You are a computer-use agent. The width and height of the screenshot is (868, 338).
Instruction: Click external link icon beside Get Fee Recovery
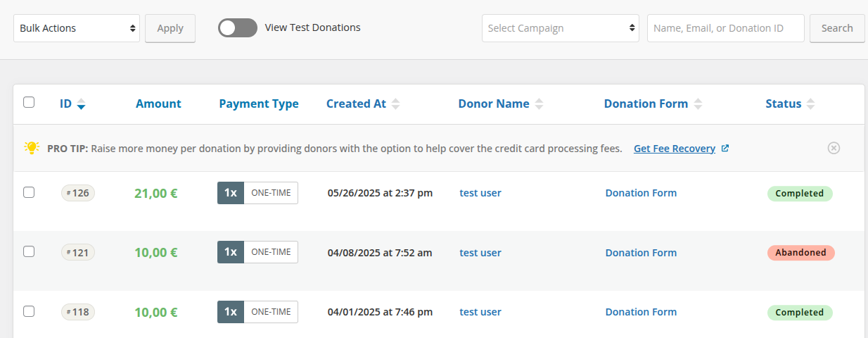[725, 149]
